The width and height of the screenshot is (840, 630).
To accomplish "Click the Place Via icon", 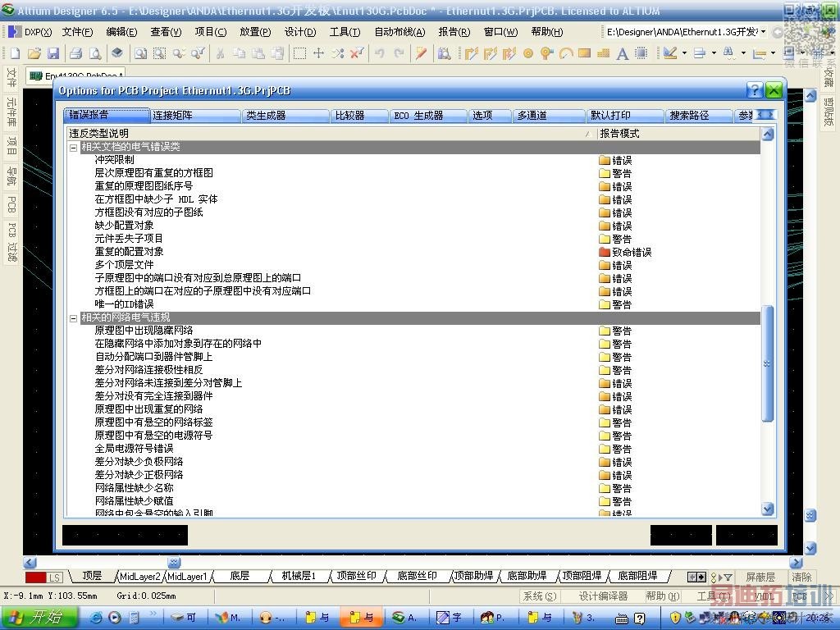I will [546, 53].
